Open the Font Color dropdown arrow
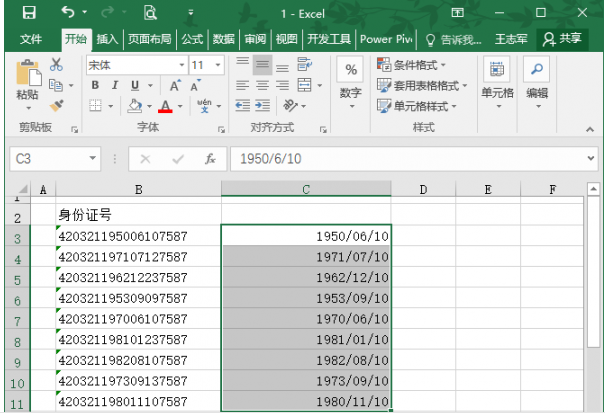This screenshot has width=605, height=414. (x=180, y=106)
